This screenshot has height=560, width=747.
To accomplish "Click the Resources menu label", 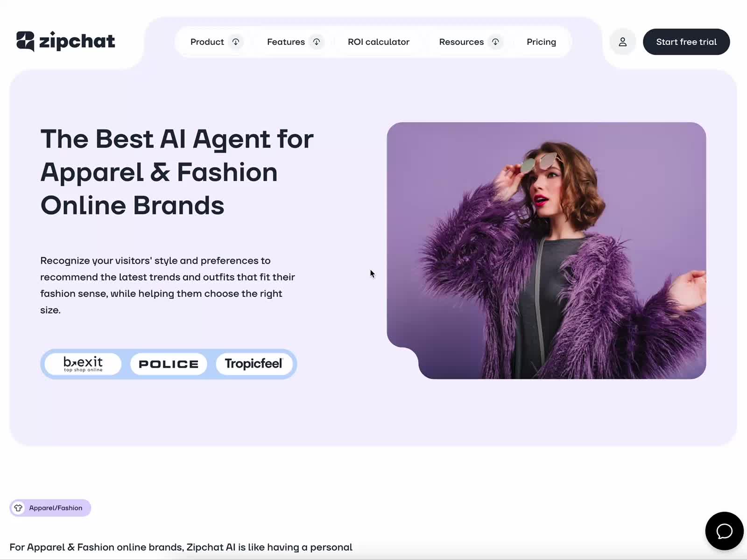I will 461,42.
